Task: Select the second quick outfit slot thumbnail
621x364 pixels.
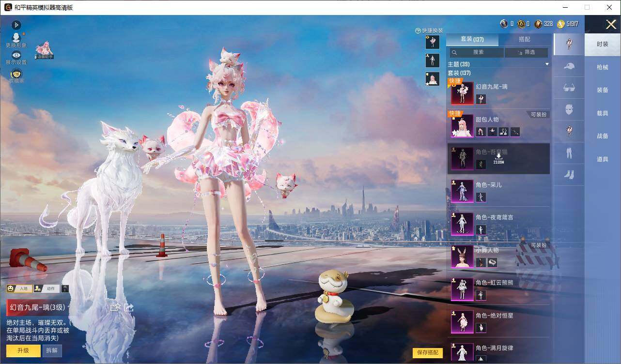Action: (x=433, y=61)
